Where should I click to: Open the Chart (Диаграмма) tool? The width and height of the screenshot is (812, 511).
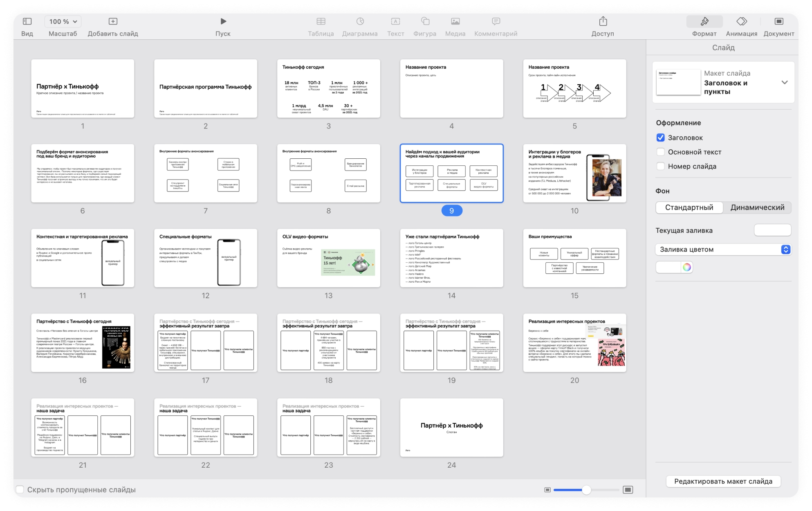pyautogui.click(x=360, y=21)
